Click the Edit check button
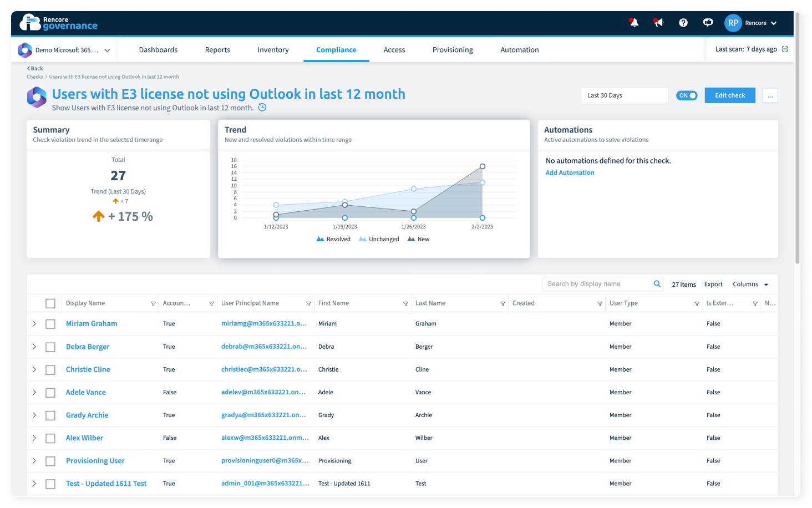This screenshot has width=812, height=508. [730, 95]
